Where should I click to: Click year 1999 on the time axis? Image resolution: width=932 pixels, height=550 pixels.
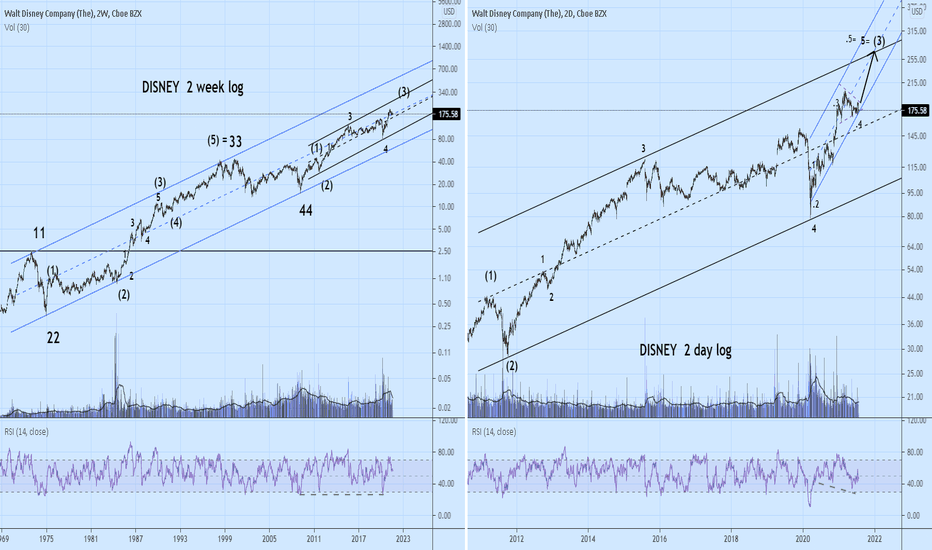coord(225,539)
